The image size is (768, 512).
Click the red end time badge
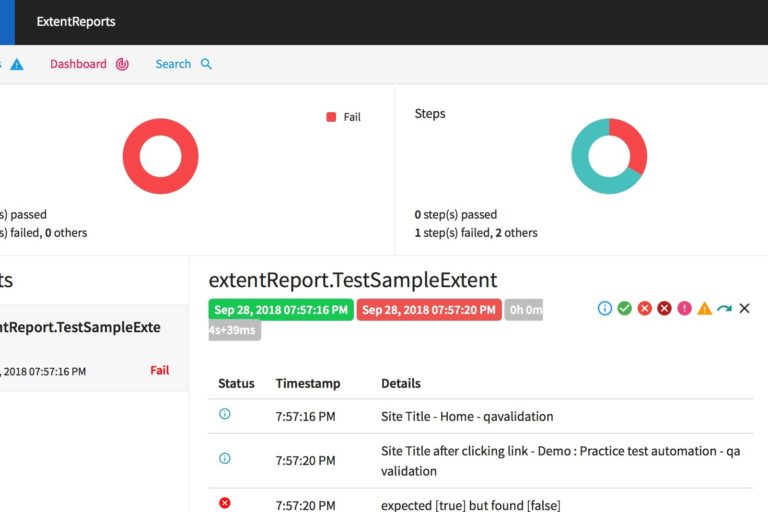[x=429, y=310]
